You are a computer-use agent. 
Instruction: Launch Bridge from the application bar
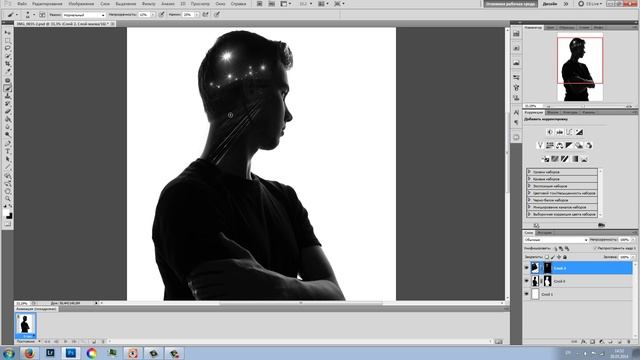[x=260, y=4]
